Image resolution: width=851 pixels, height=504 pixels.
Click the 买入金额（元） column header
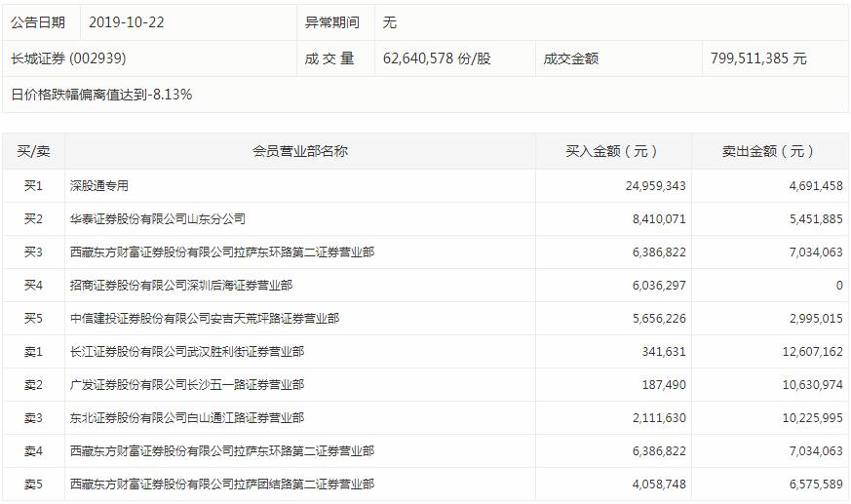tap(613, 151)
